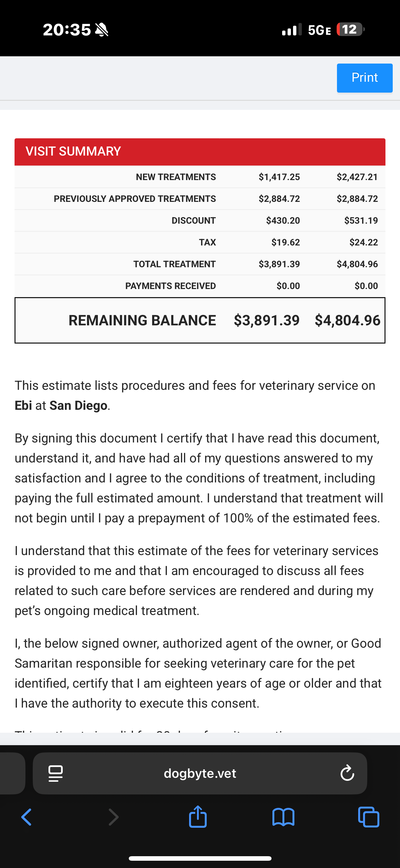Open the Bookmarks book icon
The image size is (400, 868).
point(283,817)
